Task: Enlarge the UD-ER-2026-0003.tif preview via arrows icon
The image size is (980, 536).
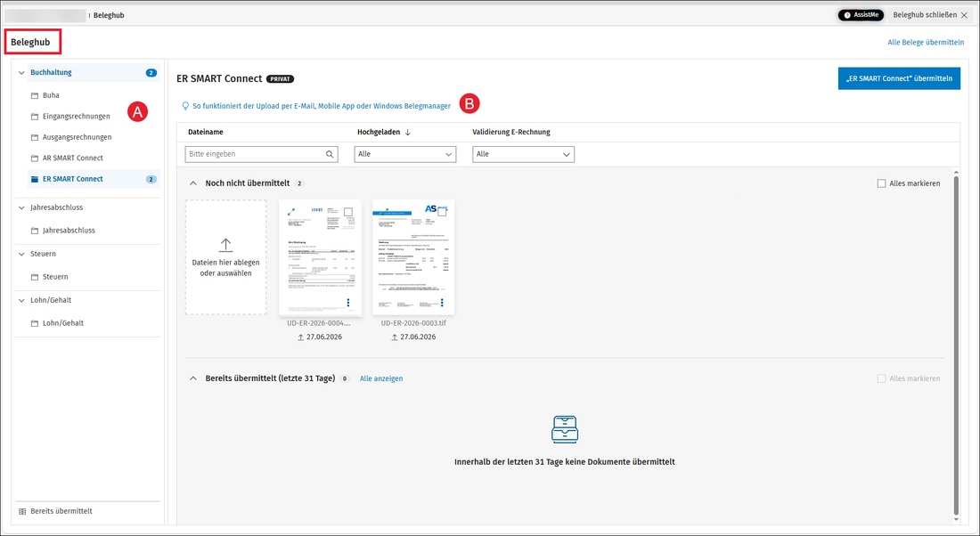Action: (x=385, y=212)
